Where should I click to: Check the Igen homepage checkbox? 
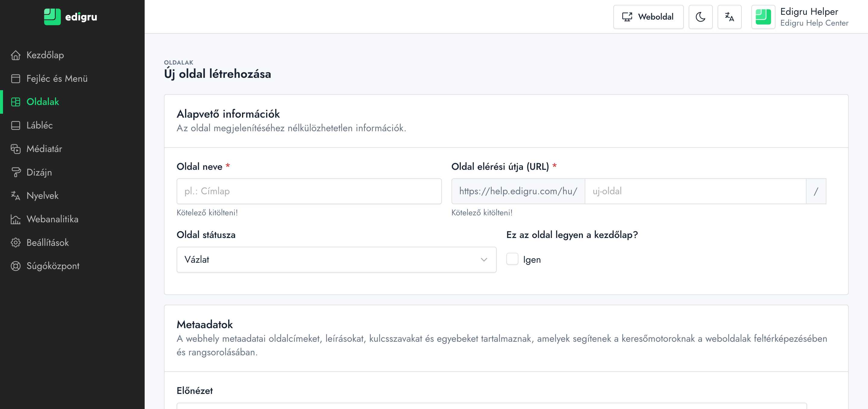(512, 259)
